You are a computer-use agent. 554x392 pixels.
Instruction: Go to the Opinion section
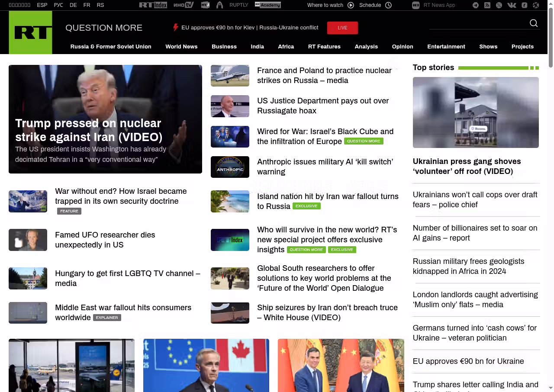(403, 47)
